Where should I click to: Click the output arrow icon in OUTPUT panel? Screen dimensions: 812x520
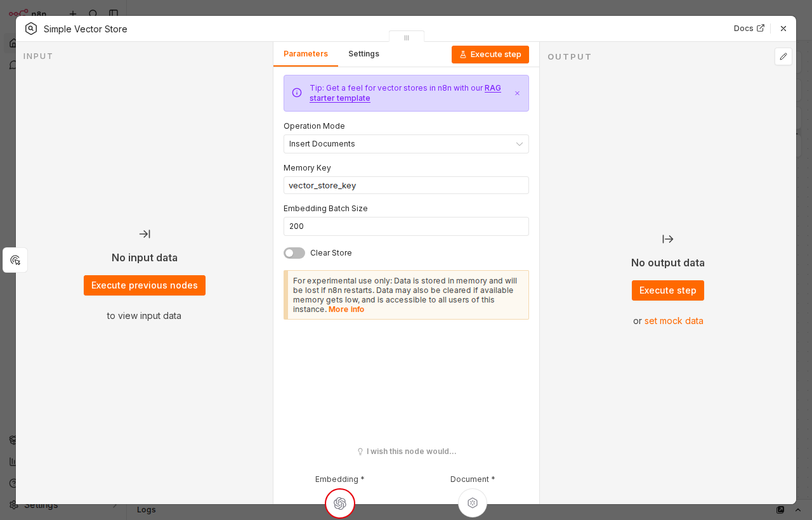[668, 239]
